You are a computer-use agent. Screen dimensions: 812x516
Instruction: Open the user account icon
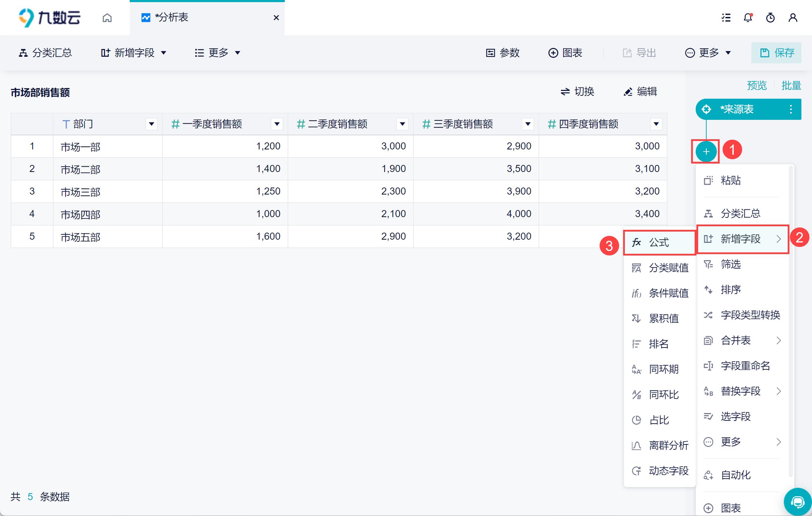click(793, 18)
